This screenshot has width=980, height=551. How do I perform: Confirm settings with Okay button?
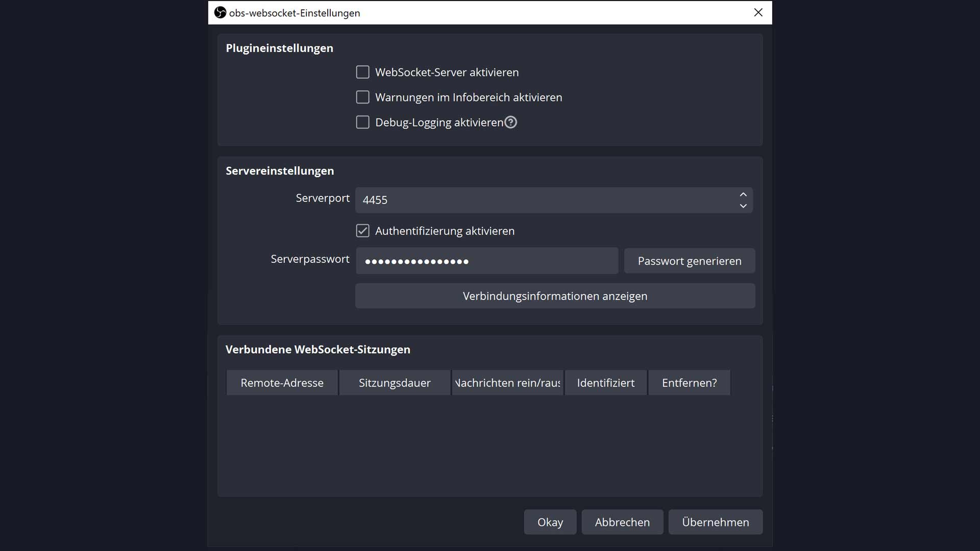tap(550, 522)
